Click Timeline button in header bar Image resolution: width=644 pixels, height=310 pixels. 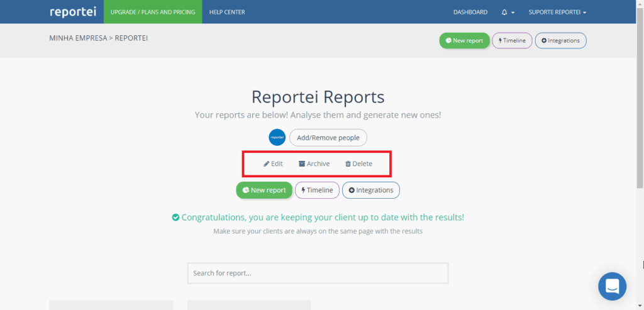[x=512, y=41]
